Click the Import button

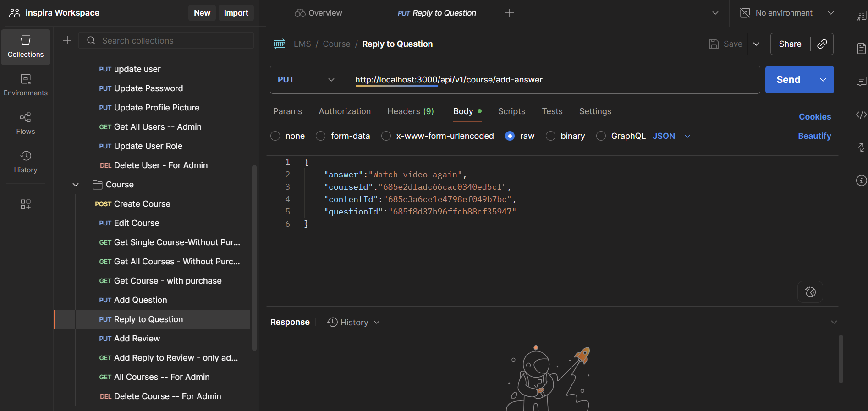236,13
